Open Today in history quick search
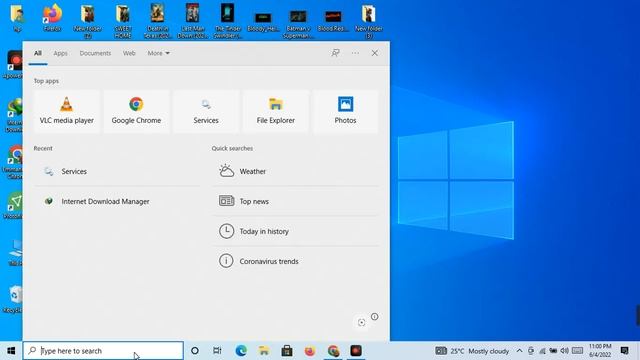Screen dimensions: 640x360 point(296,231)
